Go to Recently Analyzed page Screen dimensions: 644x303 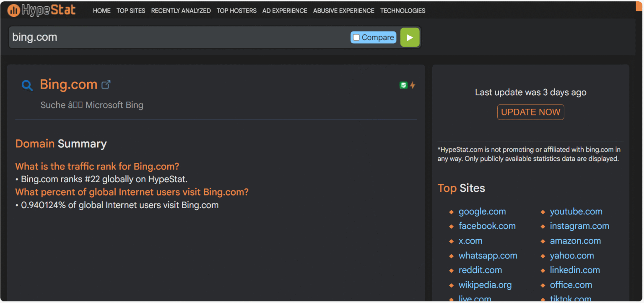pyautogui.click(x=181, y=11)
